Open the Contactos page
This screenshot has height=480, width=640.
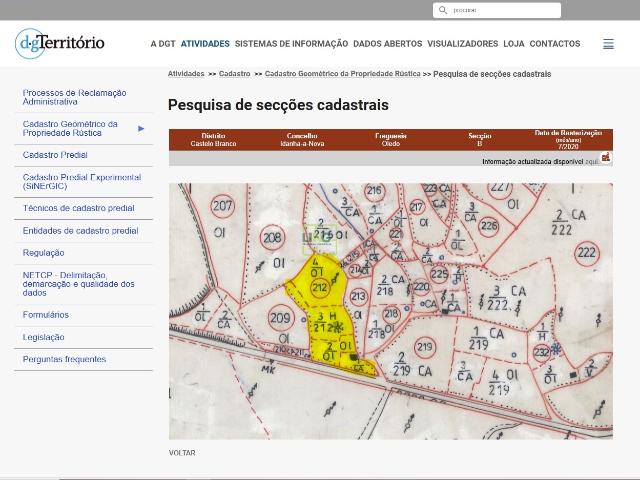pyautogui.click(x=554, y=44)
